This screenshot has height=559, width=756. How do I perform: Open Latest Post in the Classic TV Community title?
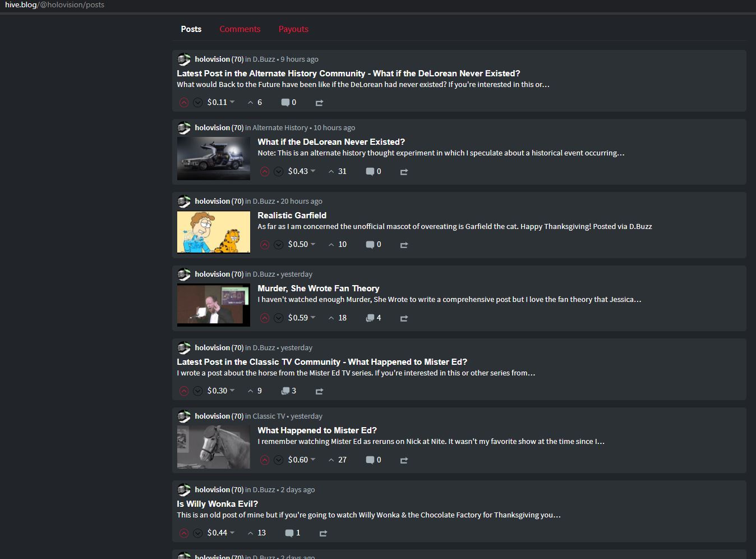[322, 362]
